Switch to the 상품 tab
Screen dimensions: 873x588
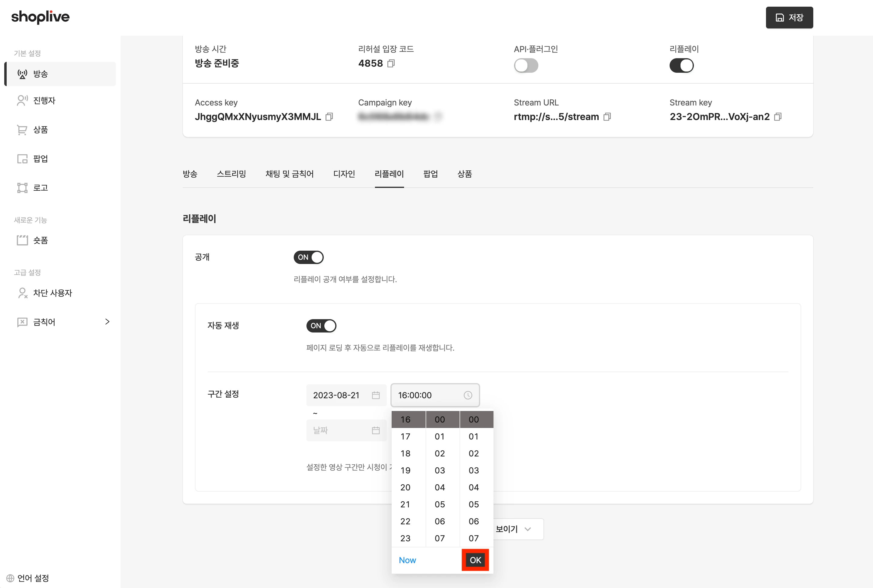[x=465, y=174]
